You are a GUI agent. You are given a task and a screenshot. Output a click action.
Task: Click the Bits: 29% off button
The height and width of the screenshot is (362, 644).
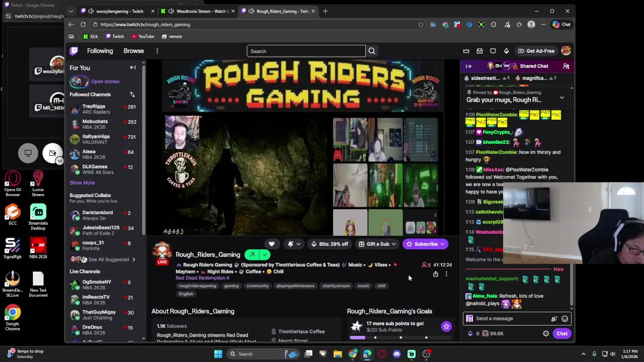(329, 244)
